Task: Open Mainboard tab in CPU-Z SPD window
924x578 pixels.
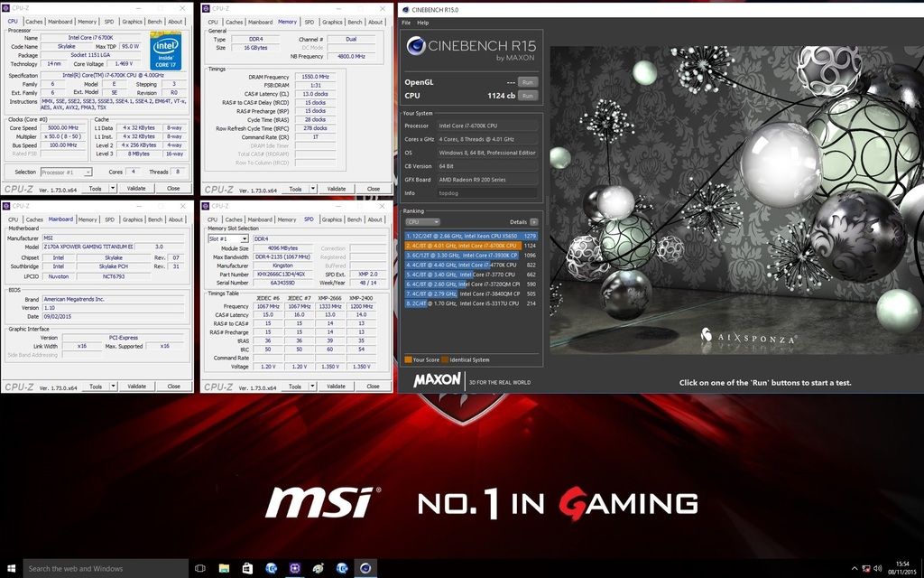Action: click(260, 219)
